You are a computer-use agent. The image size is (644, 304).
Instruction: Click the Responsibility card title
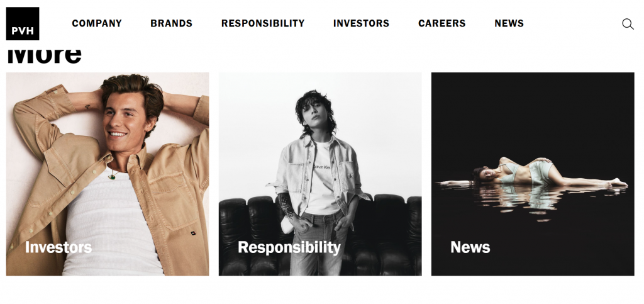pyautogui.click(x=289, y=247)
